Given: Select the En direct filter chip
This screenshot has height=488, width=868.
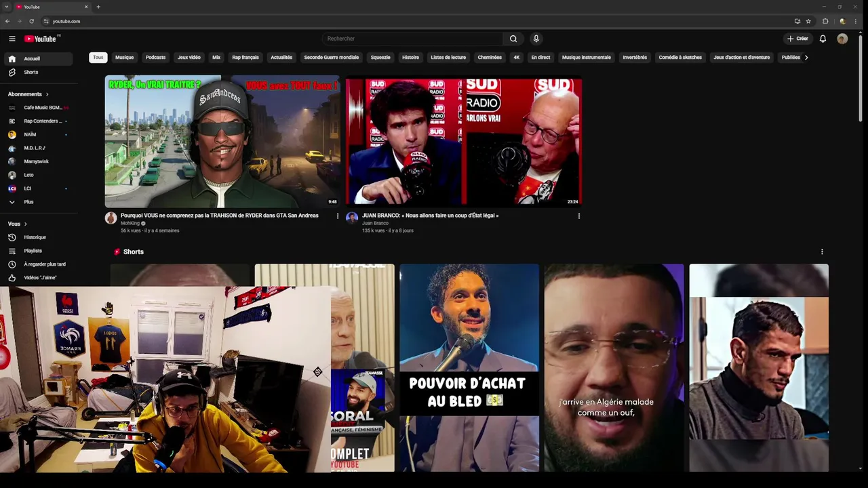Looking at the screenshot, I should click(x=540, y=58).
